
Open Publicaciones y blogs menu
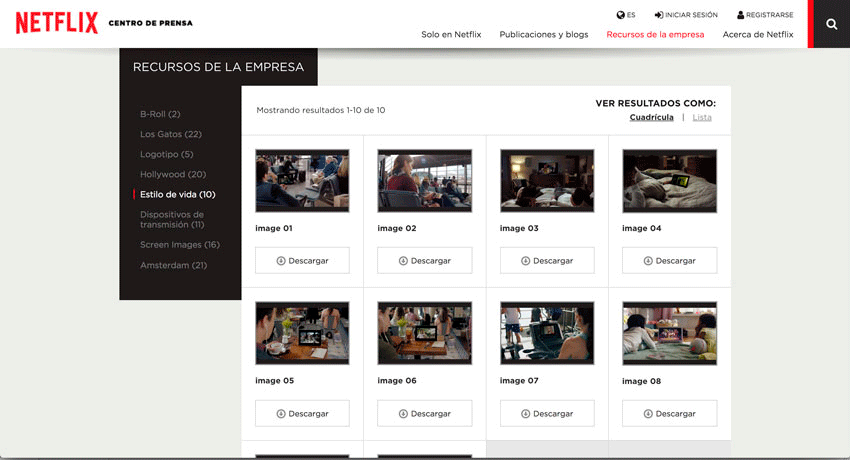544,34
